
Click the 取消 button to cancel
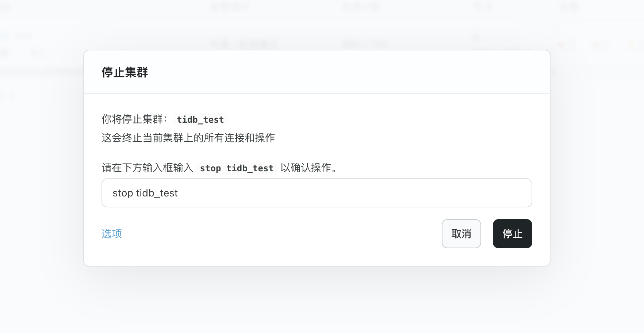tap(461, 234)
